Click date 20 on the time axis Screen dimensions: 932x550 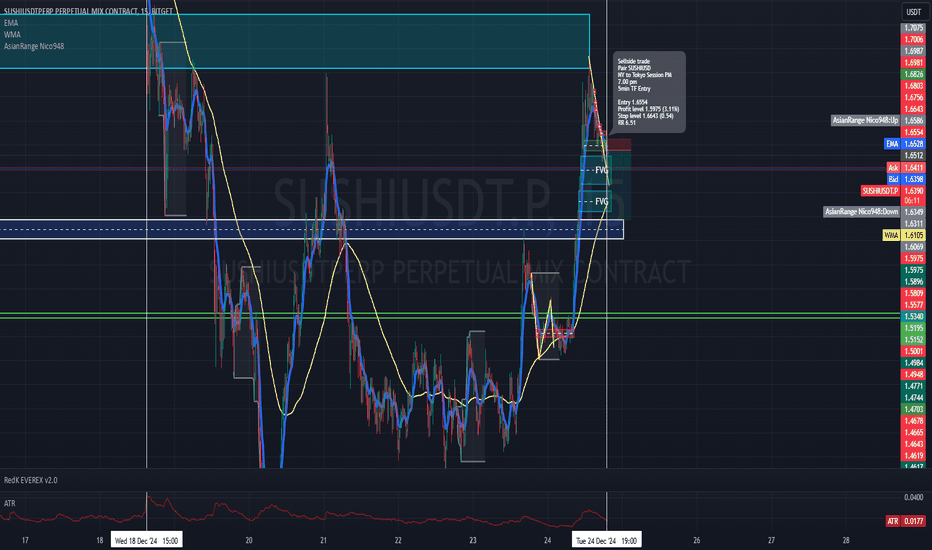249,540
